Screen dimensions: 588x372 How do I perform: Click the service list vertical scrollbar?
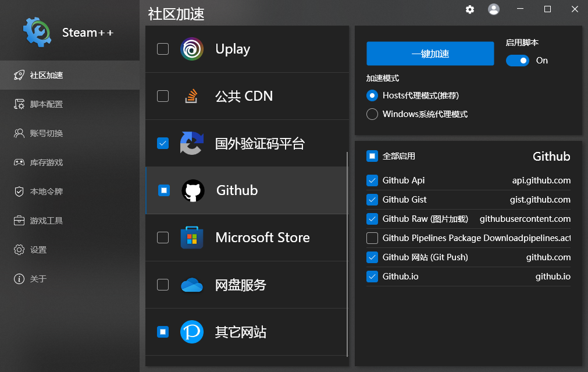[347, 254]
